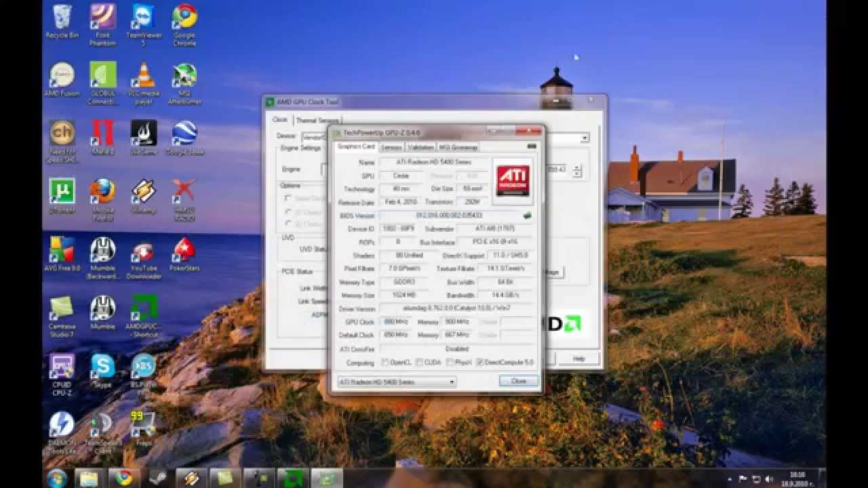This screenshot has width=868, height=488.
Task: Toggle the CUDA checkbox in GPU-Z
Action: (x=420, y=363)
